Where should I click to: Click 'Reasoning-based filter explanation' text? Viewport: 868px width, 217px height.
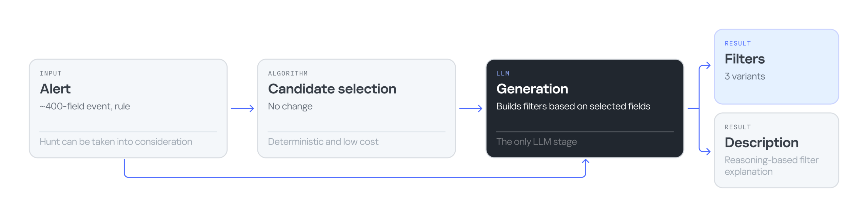pos(771,166)
